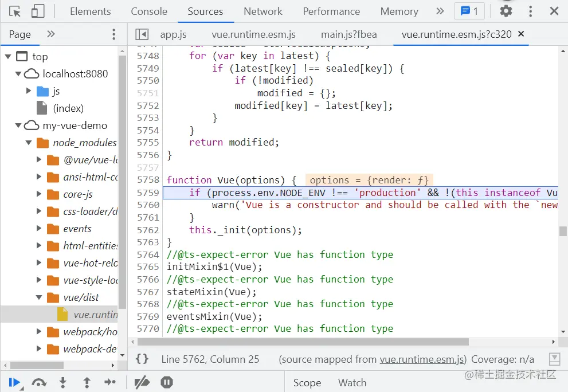Collapse the my-vue-demo tree node
Screen dimensions: 568x392
(18, 126)
